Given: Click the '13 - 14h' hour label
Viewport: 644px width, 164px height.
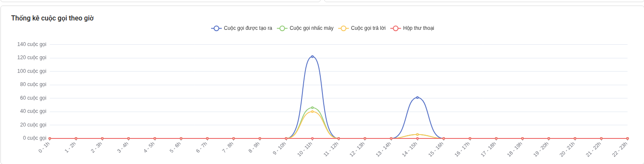Looking at the screenshot, I should coord(384,149).
